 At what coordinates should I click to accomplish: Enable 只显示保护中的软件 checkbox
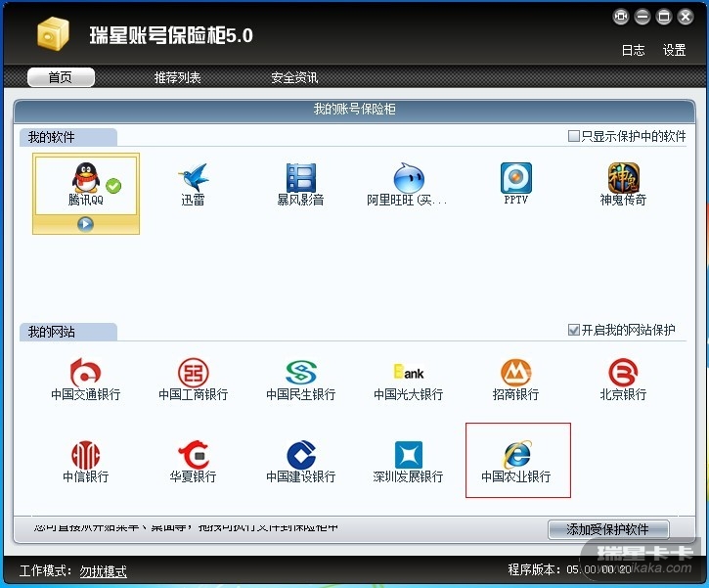pyautogui.click(x=573, y=136)
